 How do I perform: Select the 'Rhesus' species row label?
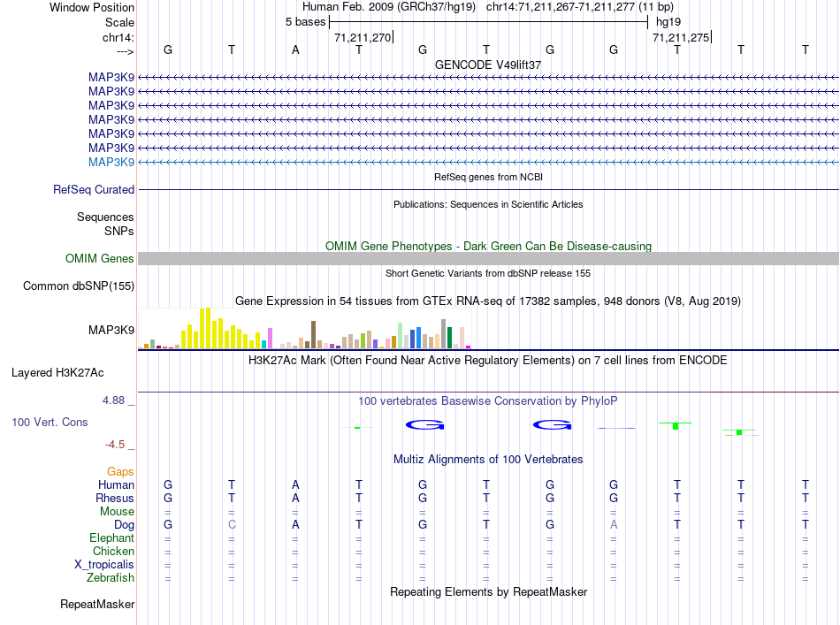(x=115, y=498)
